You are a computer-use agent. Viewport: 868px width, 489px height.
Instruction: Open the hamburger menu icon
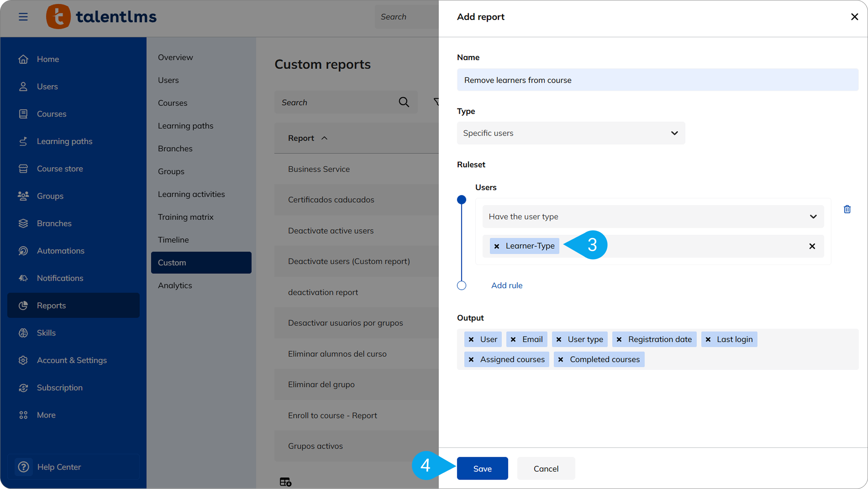(23, 17)
